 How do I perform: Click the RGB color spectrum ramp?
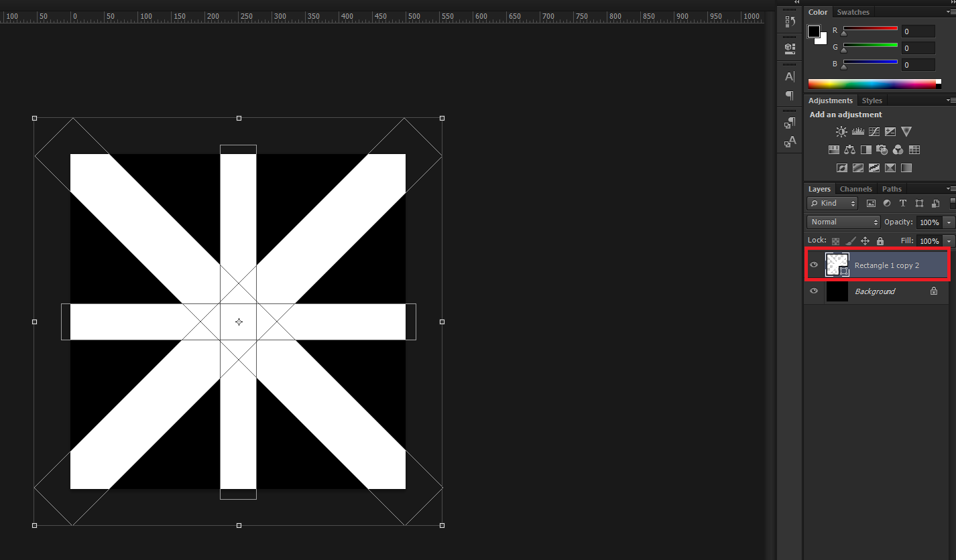872,84
